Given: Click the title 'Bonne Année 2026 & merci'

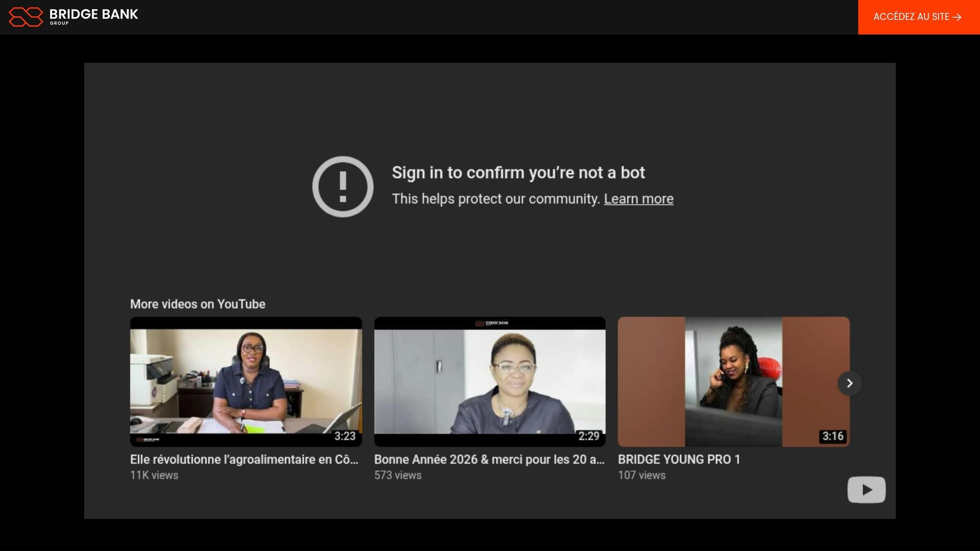Looking at the screenshot, I should coord(489,460).
